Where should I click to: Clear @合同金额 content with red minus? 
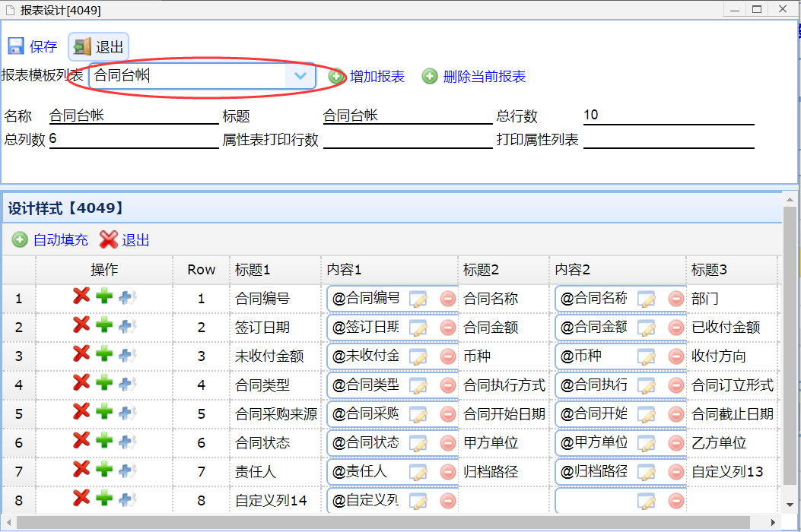tap(676, 328)
